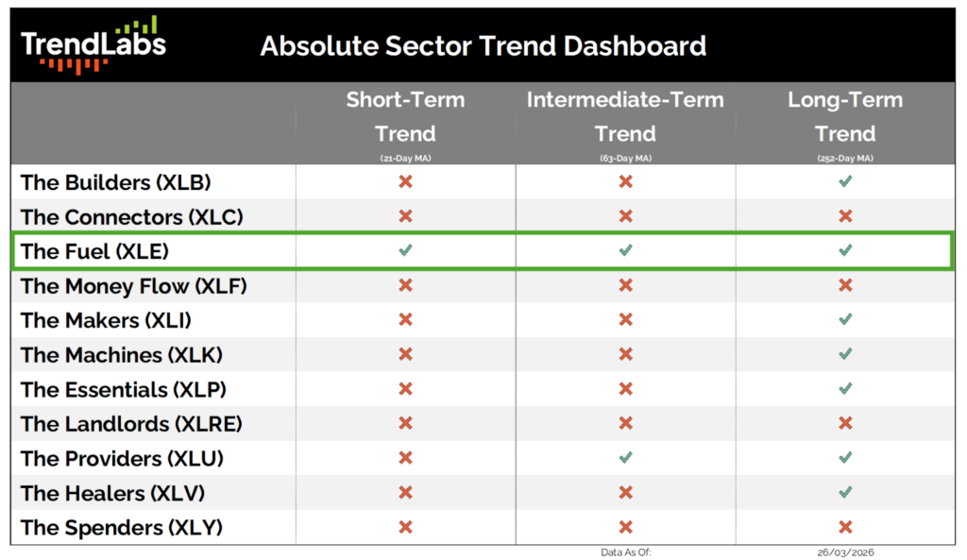Click XLP short-term red cross
The height and width of the screenshot is (560, 967).
[405, 389]
